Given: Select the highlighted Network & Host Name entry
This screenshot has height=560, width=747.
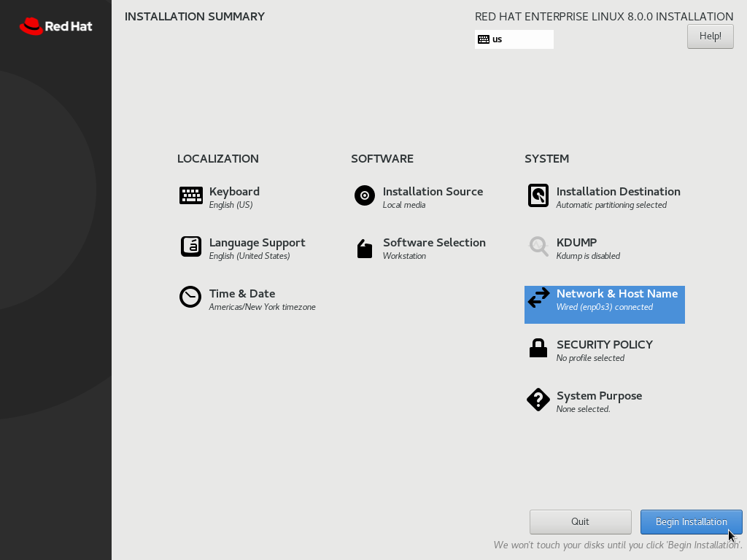Looking at the screenshot, I should click(604, 304).
